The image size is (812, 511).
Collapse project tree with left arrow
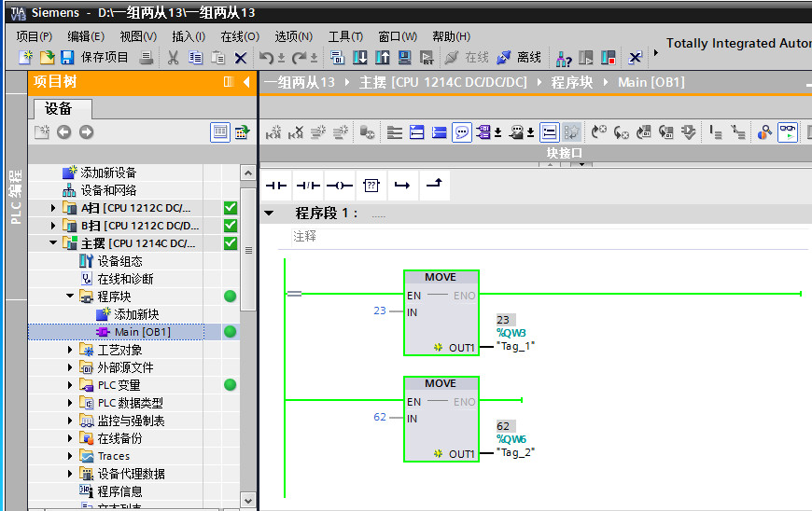[x=246, y=82]
